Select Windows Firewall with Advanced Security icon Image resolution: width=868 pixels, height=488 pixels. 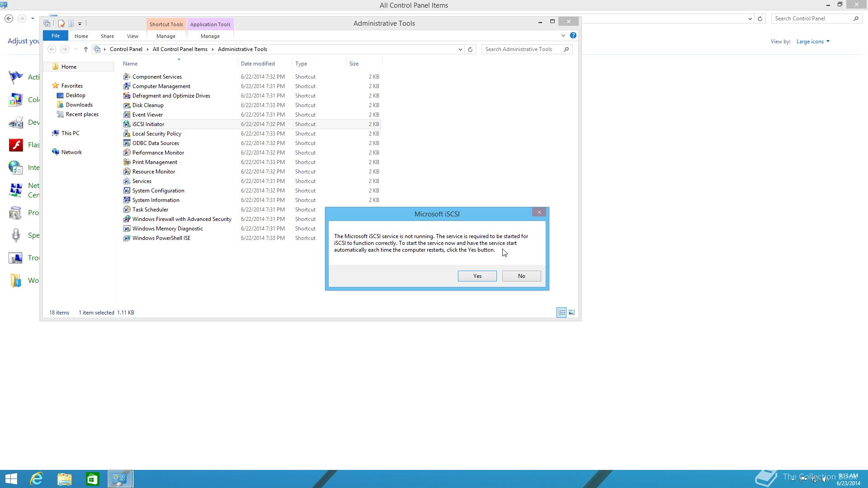click(x=127, y=219)
